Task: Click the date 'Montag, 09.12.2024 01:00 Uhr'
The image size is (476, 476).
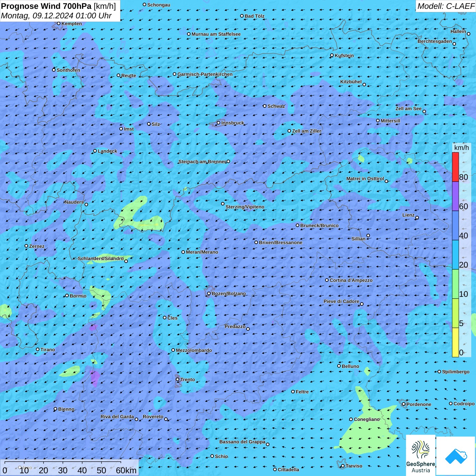Action: 56,16
